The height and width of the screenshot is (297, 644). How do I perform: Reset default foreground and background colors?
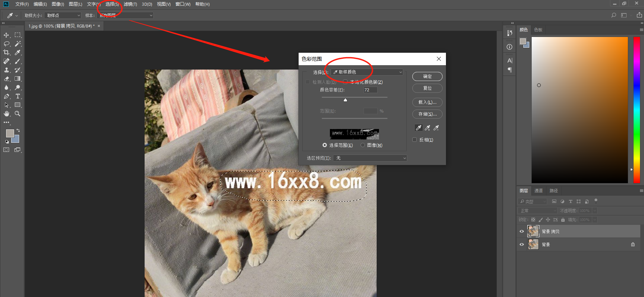pyautogui.click(x=7, y=142)
